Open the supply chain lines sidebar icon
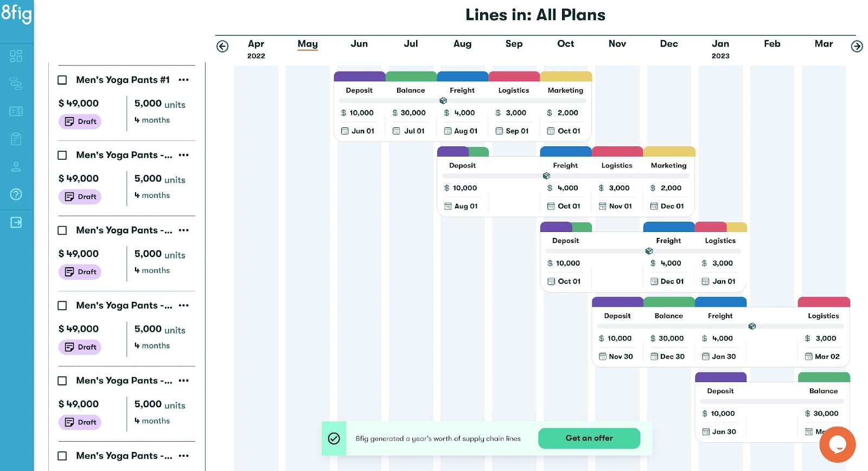 tap(16, 83)
